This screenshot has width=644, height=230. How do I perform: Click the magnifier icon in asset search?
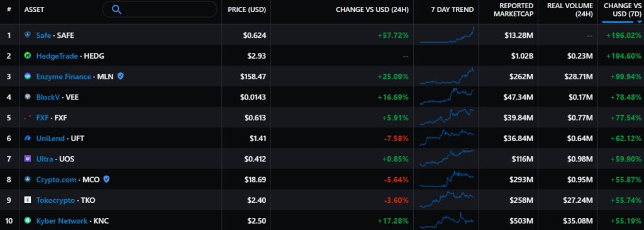pos(116,9)
